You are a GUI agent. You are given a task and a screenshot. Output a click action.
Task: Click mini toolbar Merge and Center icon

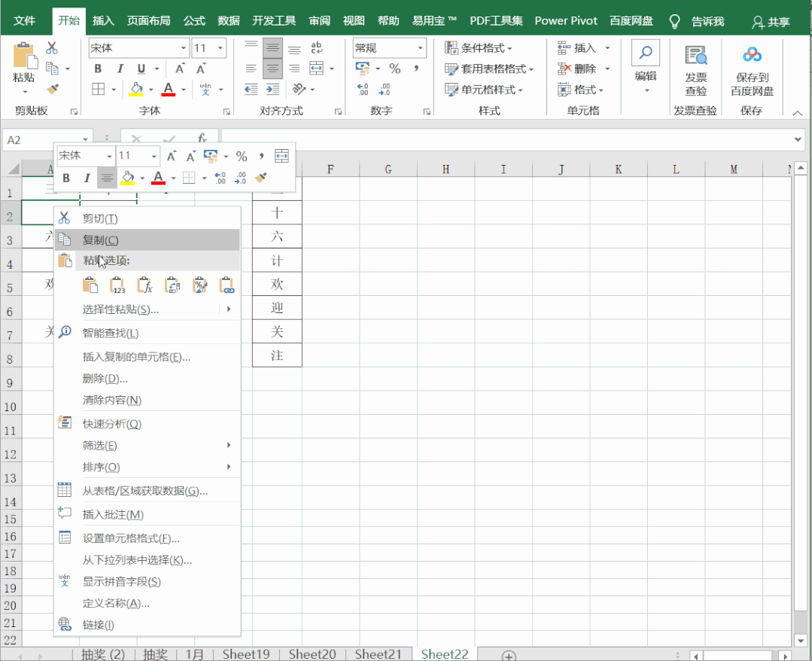tap(281, 155)
